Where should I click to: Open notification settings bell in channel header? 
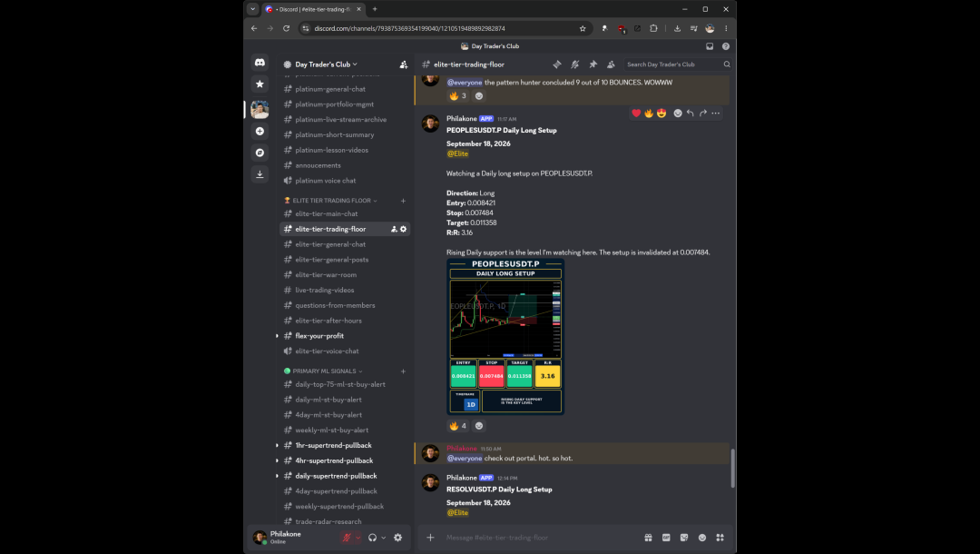point(575,64)
